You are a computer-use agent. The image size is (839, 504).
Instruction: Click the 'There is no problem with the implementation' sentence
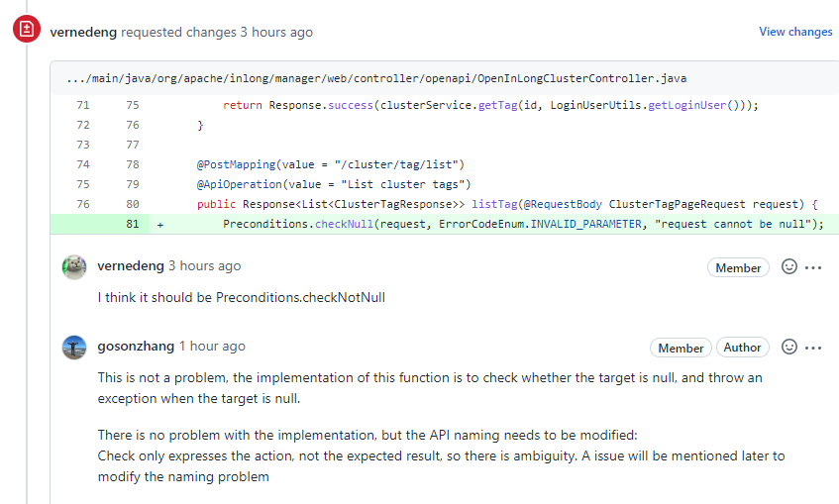[367, 435]
